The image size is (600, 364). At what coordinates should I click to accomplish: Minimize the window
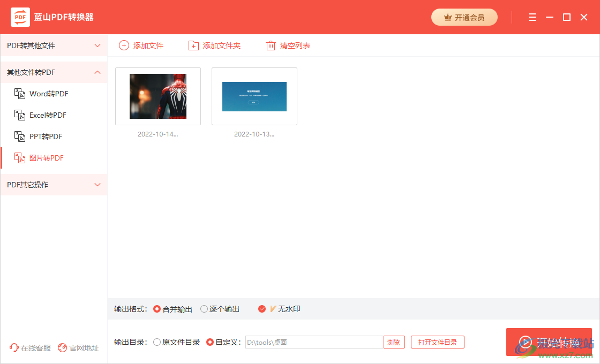point(550,17)
